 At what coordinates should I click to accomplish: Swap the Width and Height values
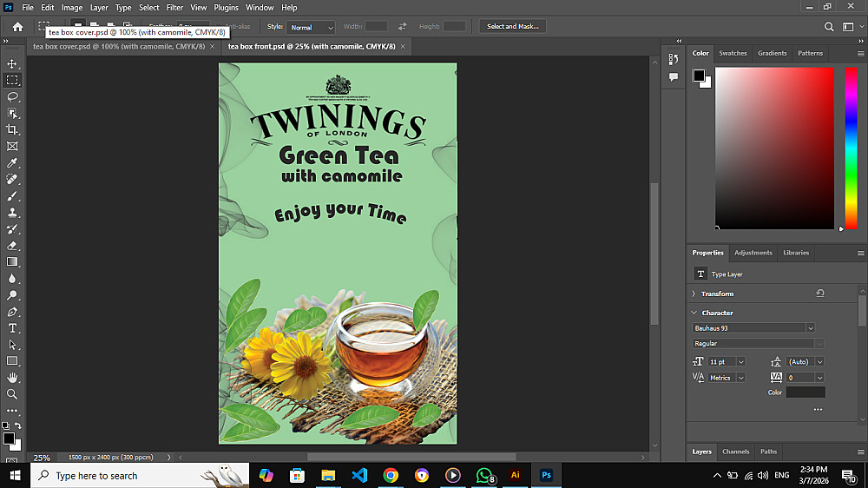402,27
